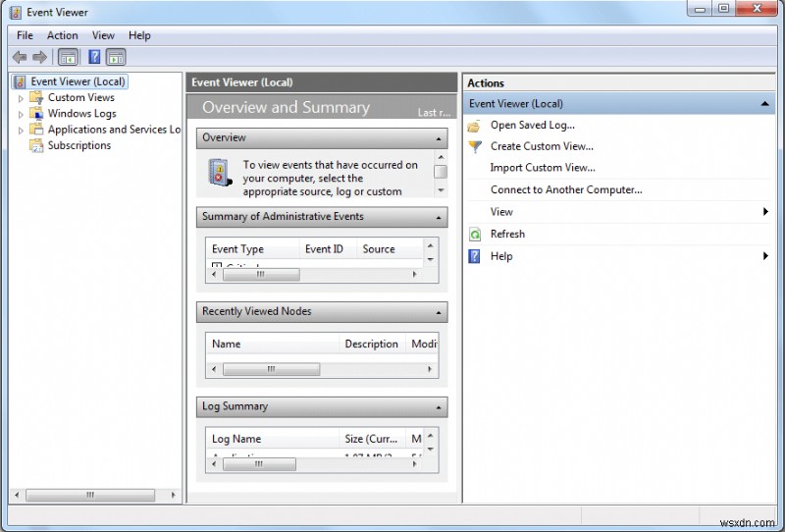Click the green Refresh icon
Image resolution: width=785 pixels, height=532 pixels.
tap(475, 234)
